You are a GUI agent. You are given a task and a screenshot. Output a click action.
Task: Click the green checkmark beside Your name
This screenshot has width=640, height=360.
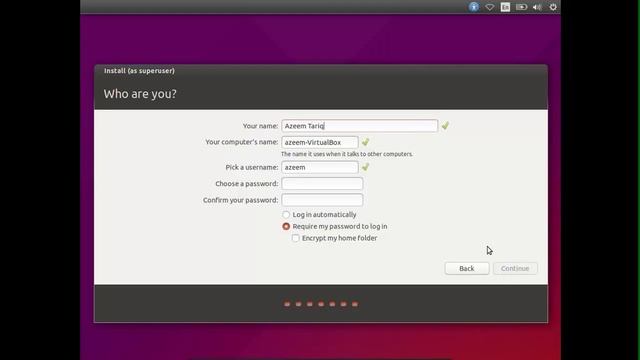tap(445, 126)
